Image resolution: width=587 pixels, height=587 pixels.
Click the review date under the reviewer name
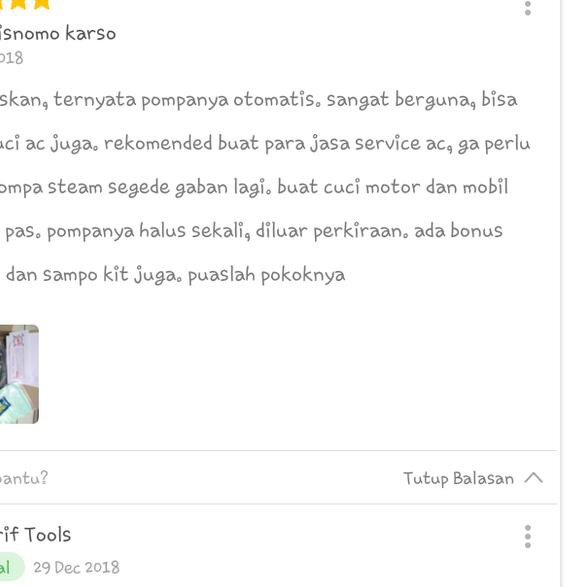(x=11, y=58)
